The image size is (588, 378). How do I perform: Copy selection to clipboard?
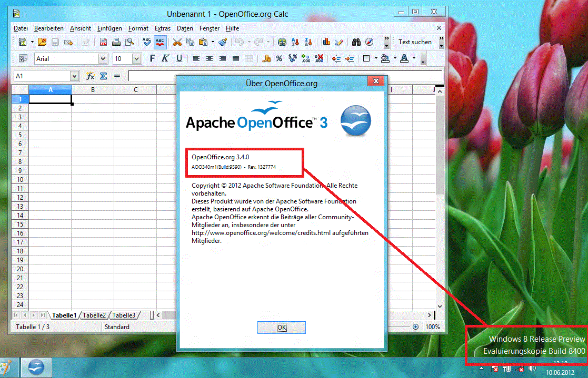(x=190, y=42)
